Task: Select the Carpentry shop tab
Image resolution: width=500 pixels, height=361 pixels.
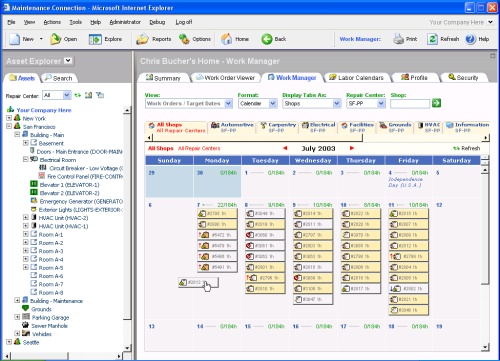Action: point(278,127)
